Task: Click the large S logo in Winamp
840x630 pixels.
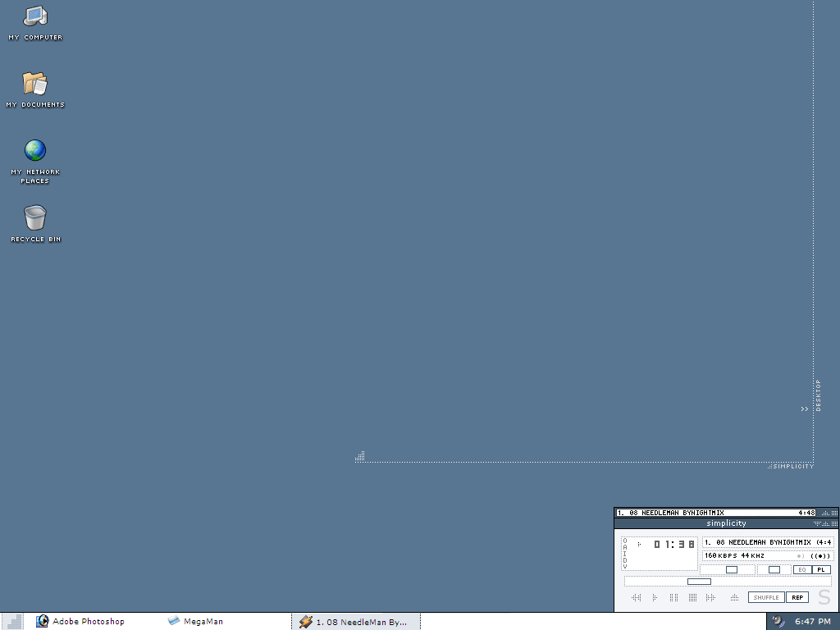Action: pos(824,597)
